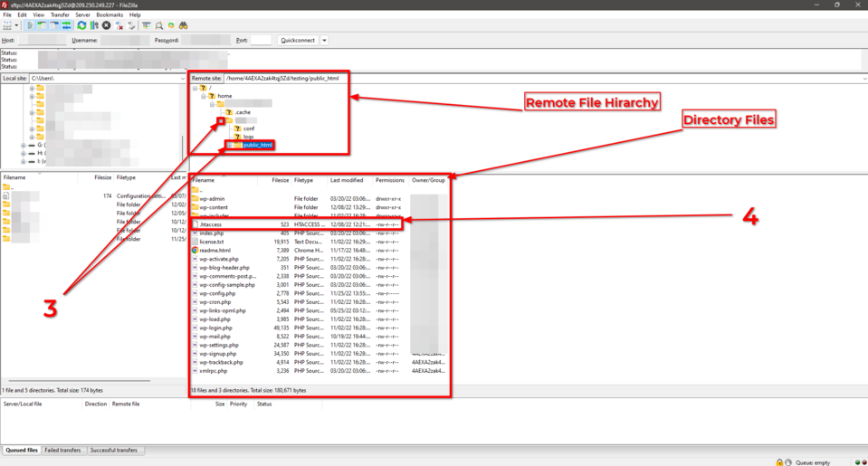Click the Port input field

coord(261,41)
